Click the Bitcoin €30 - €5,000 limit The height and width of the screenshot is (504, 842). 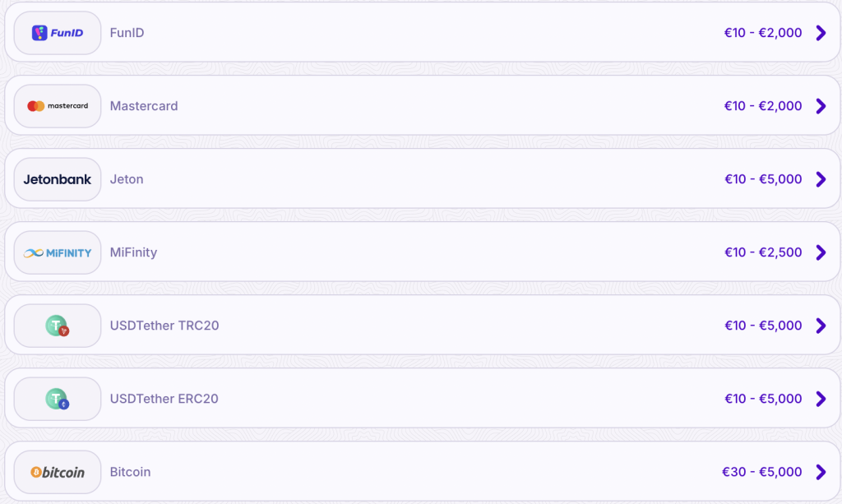click(x=762, y=472)
